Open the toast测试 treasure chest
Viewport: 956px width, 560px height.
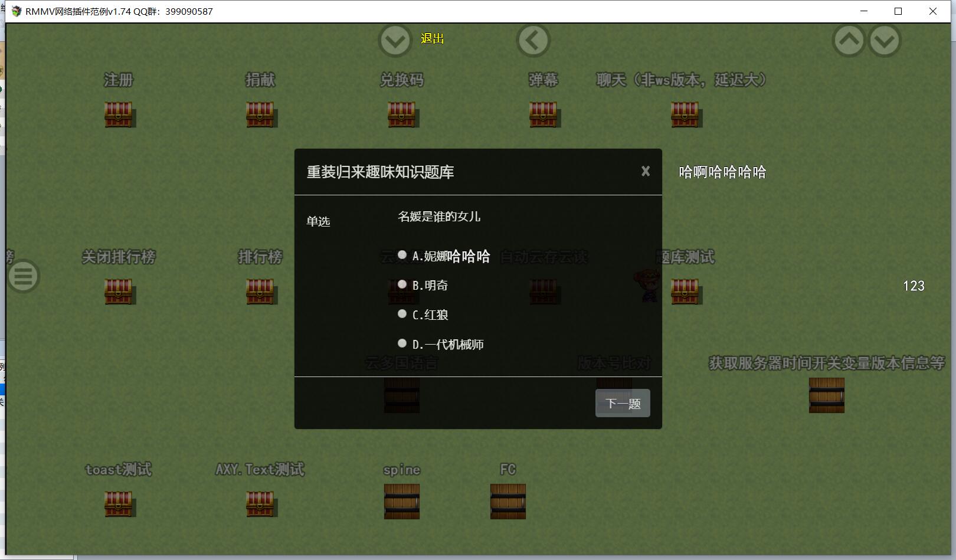(x=119, y=504)
